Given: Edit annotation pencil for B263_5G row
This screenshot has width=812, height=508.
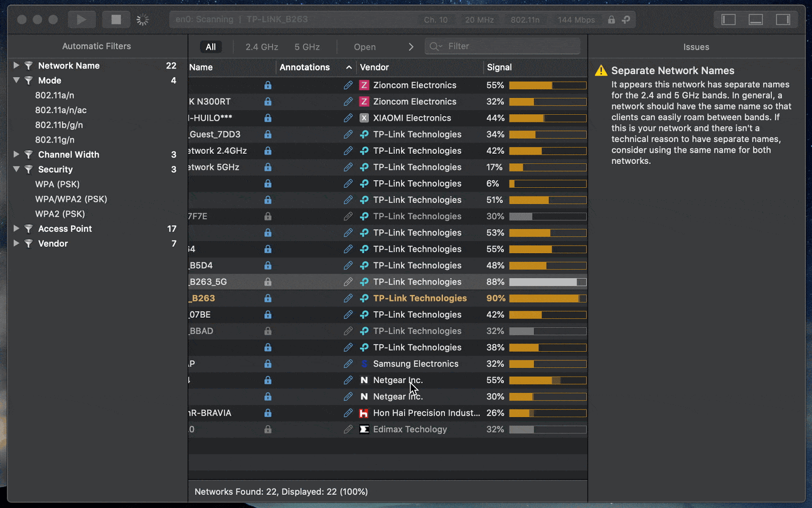Looking at the screenshot, I should [348, 282].
